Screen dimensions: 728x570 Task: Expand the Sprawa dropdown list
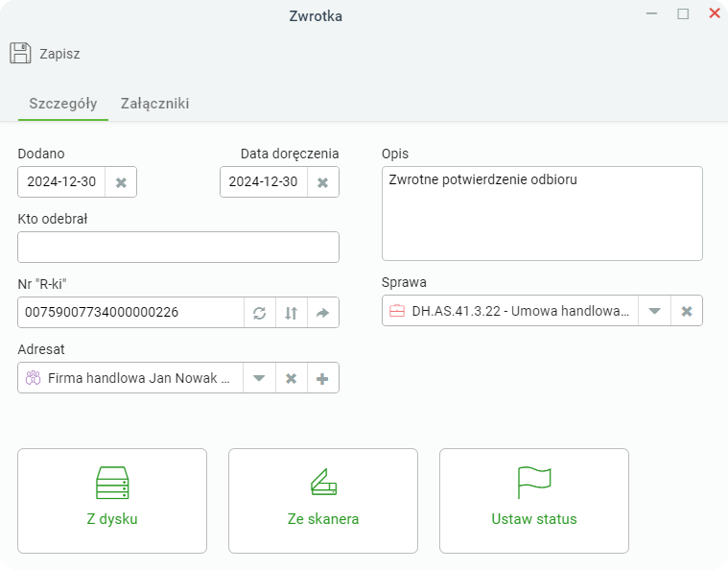[654, 311]
